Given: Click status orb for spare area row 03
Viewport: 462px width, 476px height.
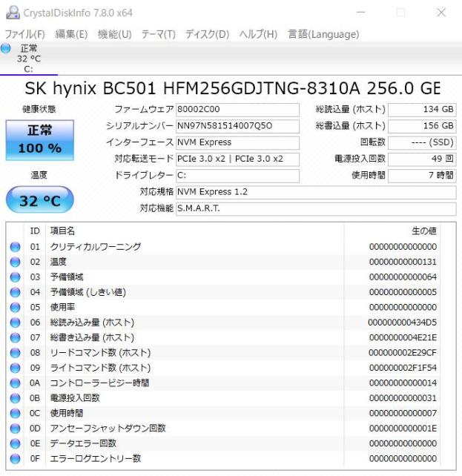Looking at the screenshot, I should click(15, 277).
